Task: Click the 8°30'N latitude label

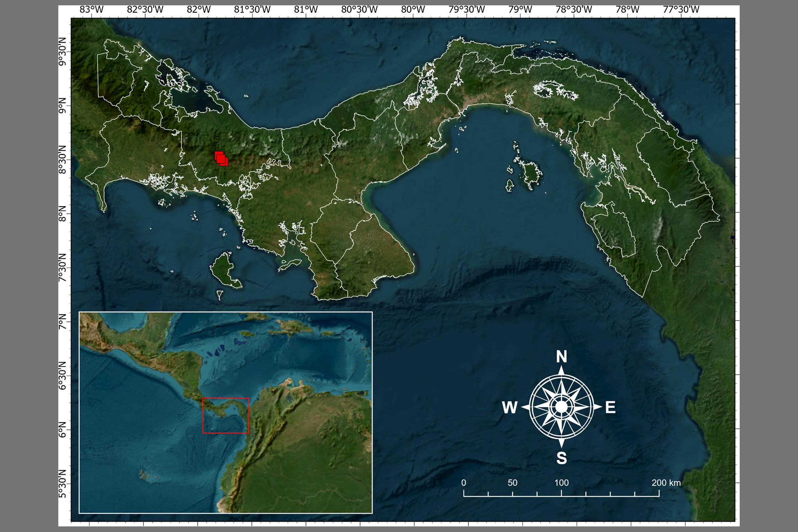Action: 63,160
